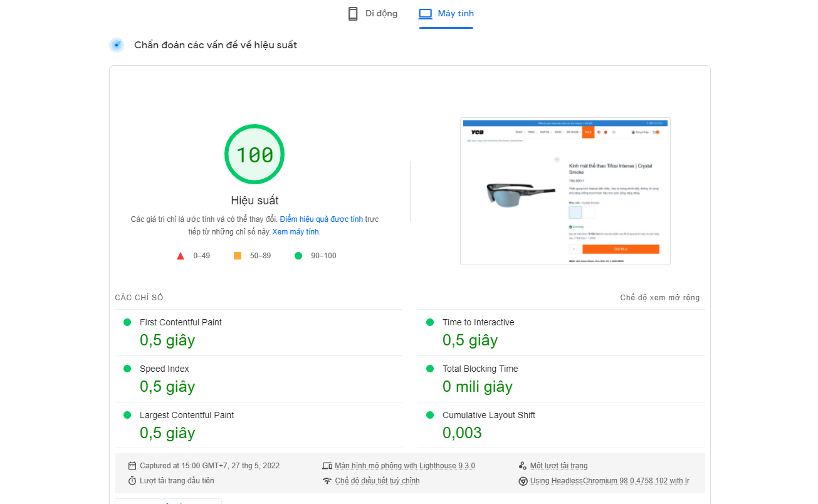
Task: Expand Màn hình mô phỏng with Lighthouse details
Action: point(404,466)
